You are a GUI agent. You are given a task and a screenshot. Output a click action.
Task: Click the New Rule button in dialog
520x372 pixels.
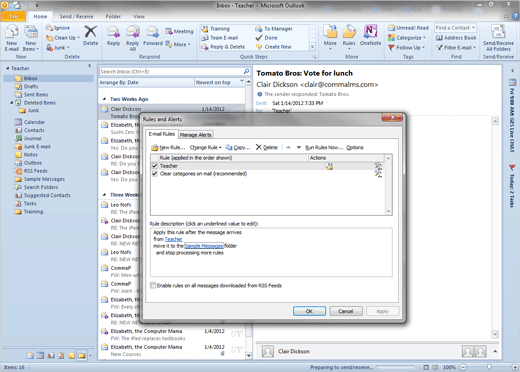tap(168, 147)
